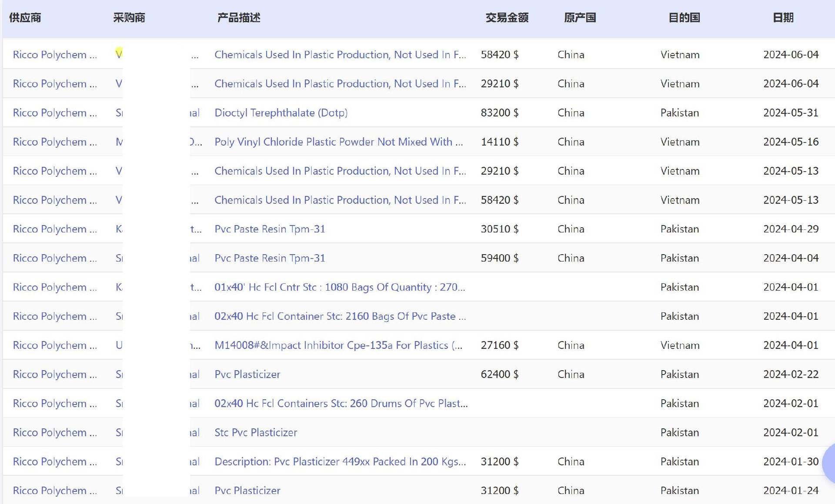835x504 pixels.
Task: Open Ricco Polychem supplier link in the 2024-05-16 row
Action: tap(55, 142)
